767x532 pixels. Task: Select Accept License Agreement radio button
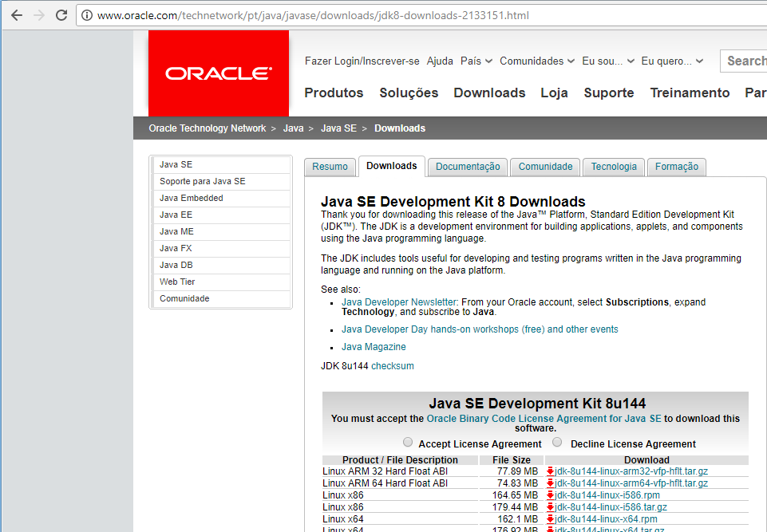pos(408,442)
